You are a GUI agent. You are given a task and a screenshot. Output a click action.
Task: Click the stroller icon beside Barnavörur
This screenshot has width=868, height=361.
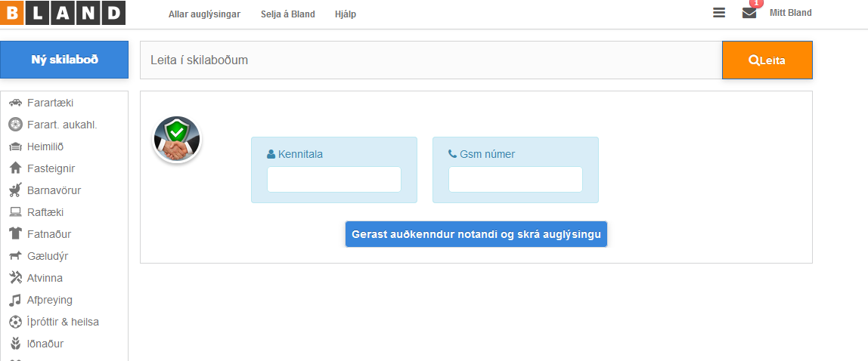click(x=15, y=190)
